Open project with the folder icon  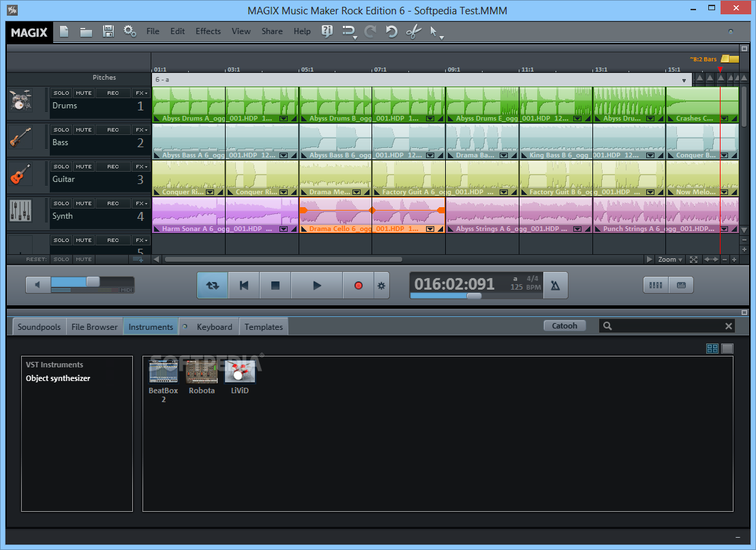click(x=86, y=32)
